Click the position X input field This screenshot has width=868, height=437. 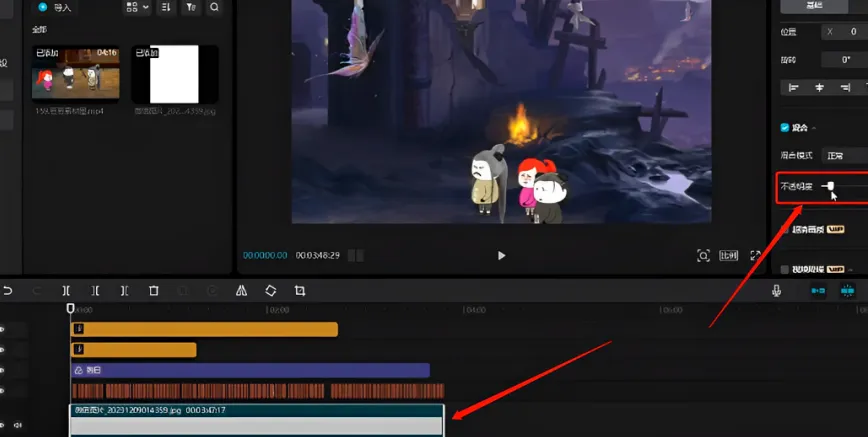pyautogui.click(x=845, y=32)
